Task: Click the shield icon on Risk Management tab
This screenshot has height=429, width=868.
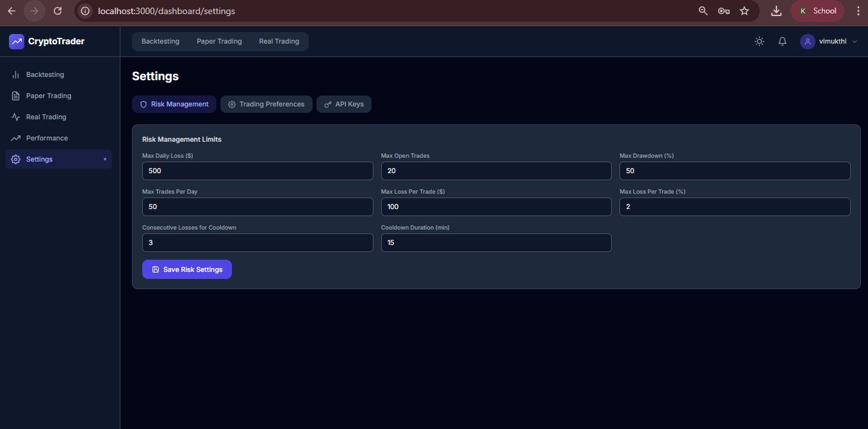Action: [x=143, y=105]
